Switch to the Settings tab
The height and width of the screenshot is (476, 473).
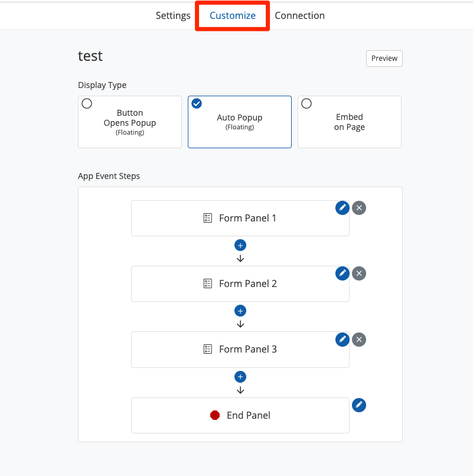click(173, 16)
